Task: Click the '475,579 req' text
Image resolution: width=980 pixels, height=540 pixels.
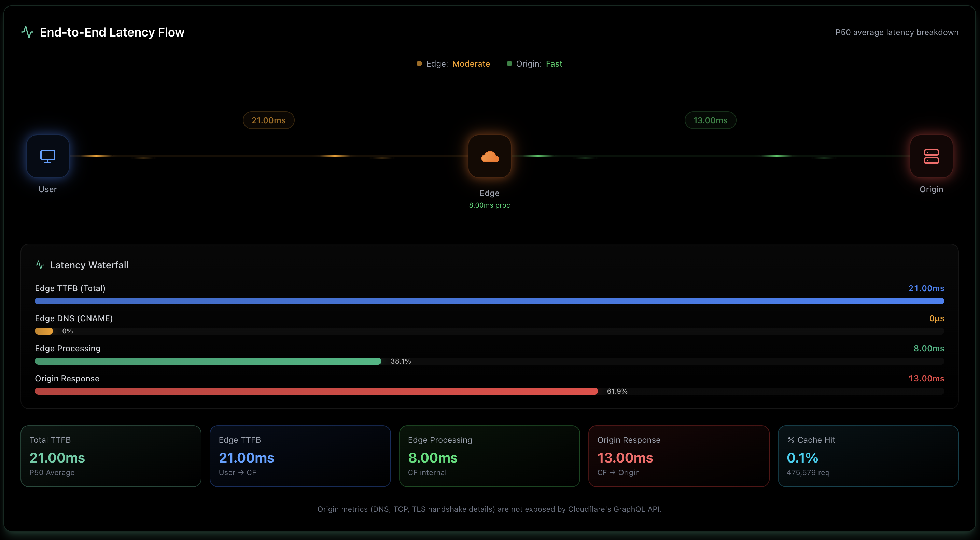Action: point(808,473)
